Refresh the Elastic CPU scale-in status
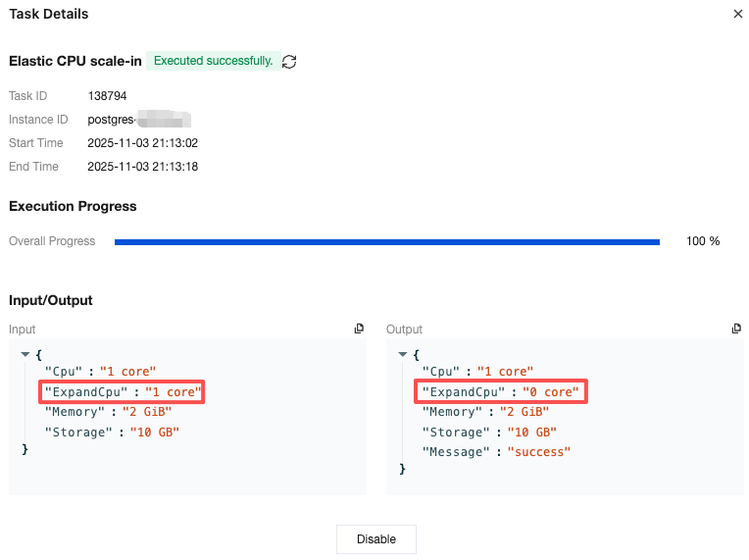The height and width of the screenshot is (560, 749). click(x=289, y=62)
